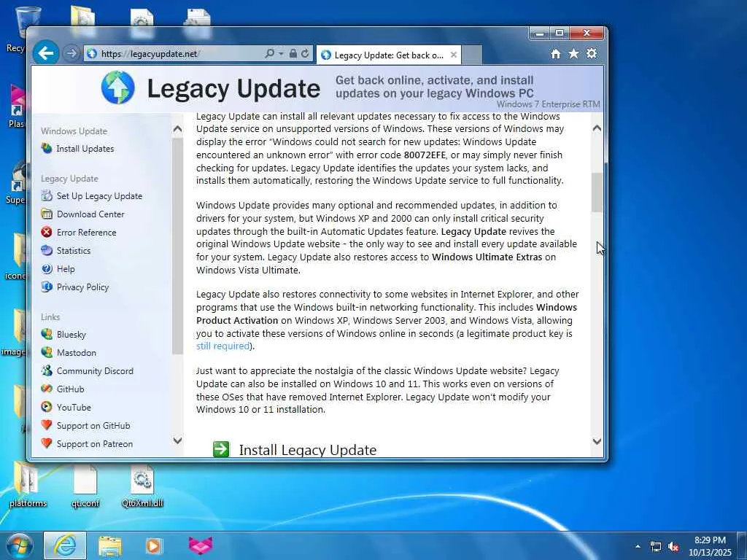Open the Windows Start menu
Viewport: 747px width, 560px height.
[20, 545]
